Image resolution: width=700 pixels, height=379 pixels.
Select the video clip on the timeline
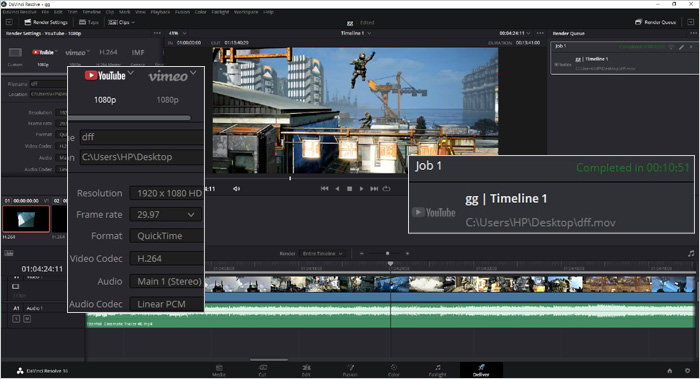point(450,289)
